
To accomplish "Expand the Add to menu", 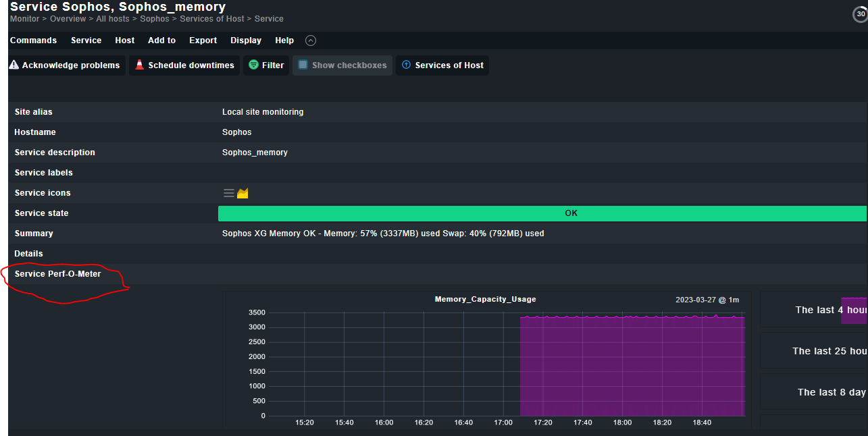I will 161,40.
